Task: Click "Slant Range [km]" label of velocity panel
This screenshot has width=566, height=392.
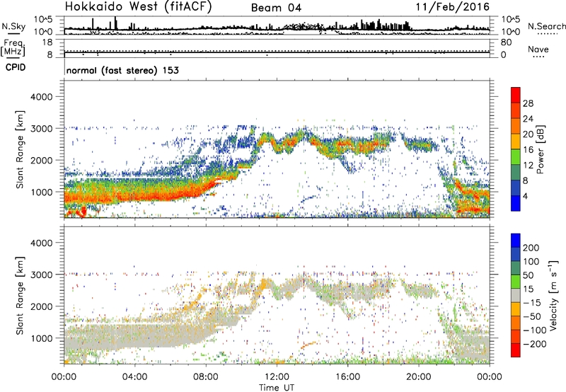Action: tap(20, 296)
